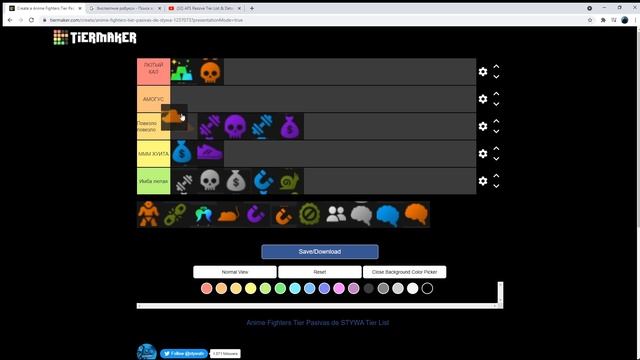Select the white two-people item

coord(336,214)
